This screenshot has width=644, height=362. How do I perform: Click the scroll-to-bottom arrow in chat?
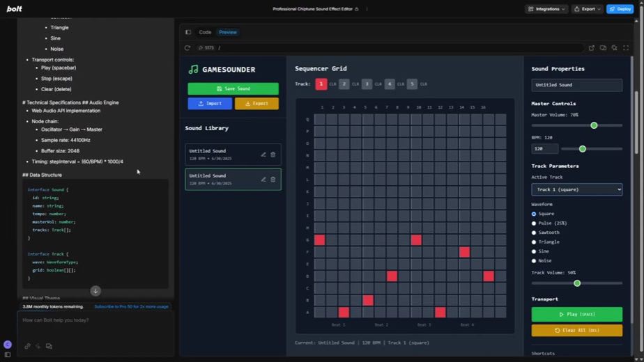[x=95, y=291]
